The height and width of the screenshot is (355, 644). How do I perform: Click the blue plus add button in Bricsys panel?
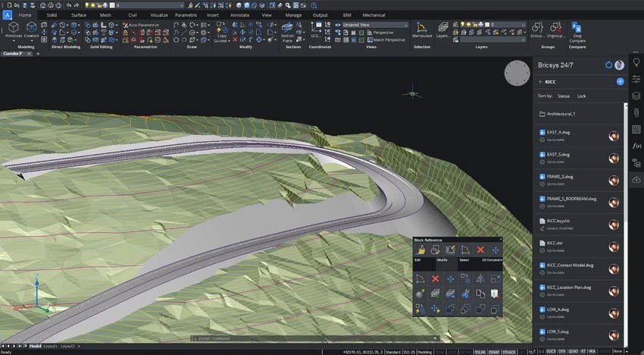tap(620, 81)
